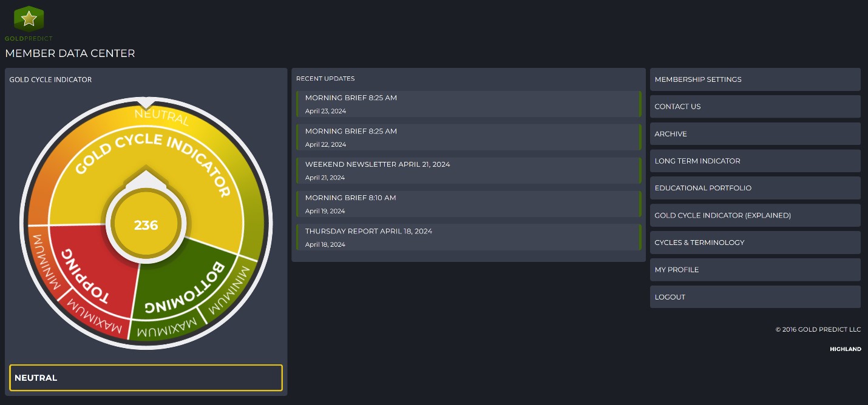Open Morning Brief from April 22, 2024

(x=469, y=137)
